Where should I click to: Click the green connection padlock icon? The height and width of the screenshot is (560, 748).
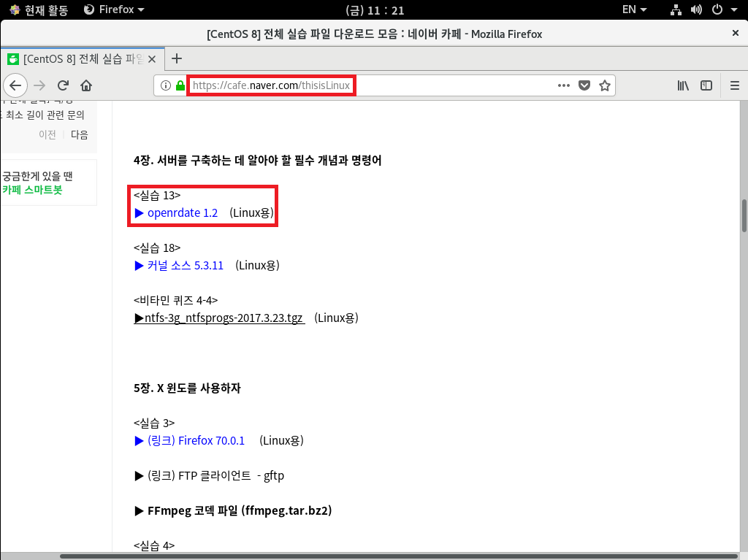(180, 85)
